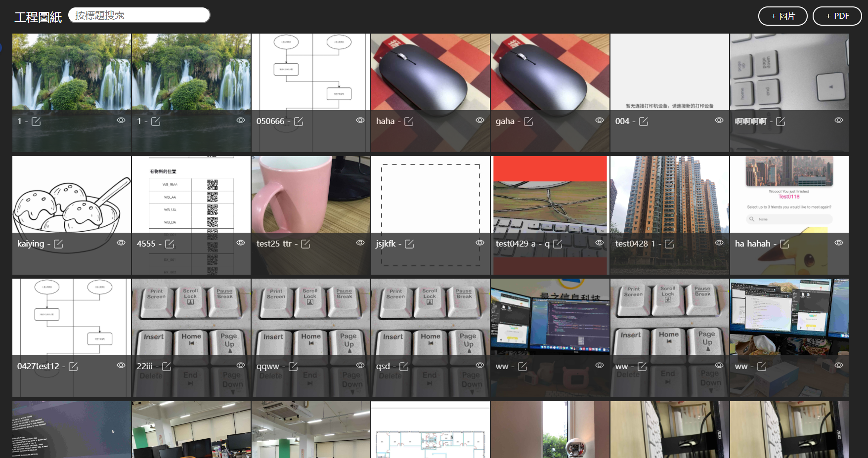This screenshot has width=868, height=458.
Task: Click the eye icon for qqww
Action: [360, 365]
